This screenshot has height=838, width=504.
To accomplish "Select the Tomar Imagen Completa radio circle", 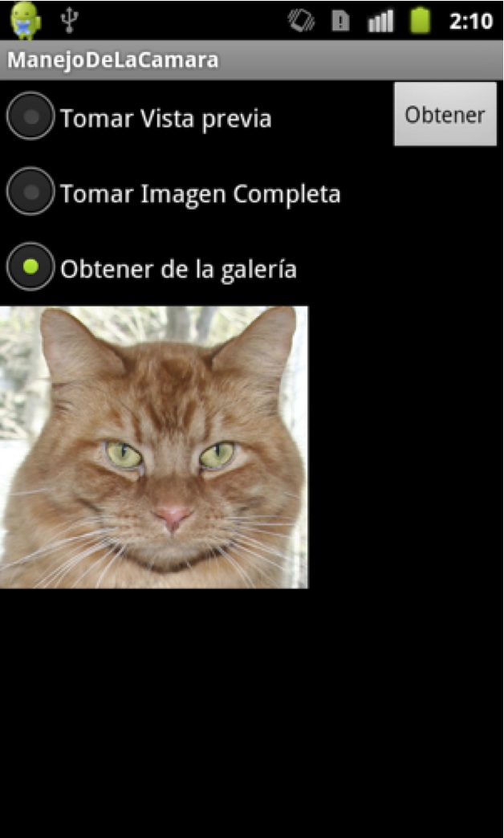I will (x=30, y=191).
